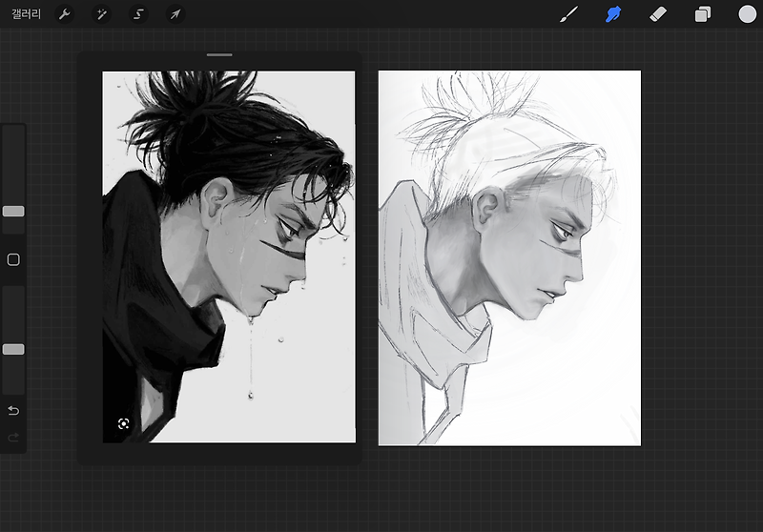Image resolution: width=763 pixels, height=532 pixels.
Task: Click the brush size slider handle
Action: [x=13, y=211]
